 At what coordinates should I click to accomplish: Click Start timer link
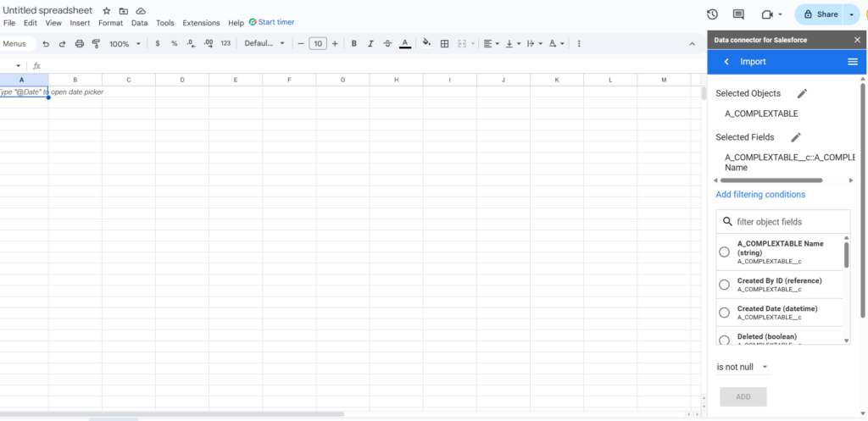[x=271, y=22]
